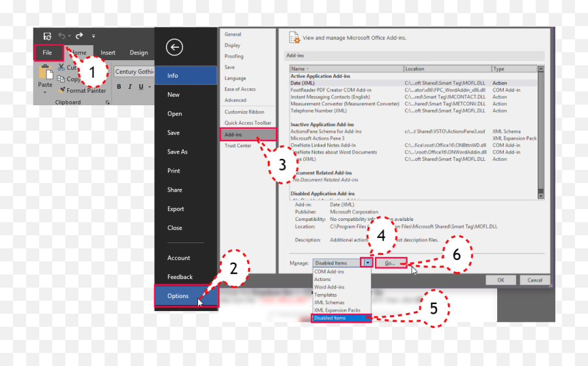Expand the Paste options arrow
The height and width of the screenshot is (366, 588).
pyautogui.click(x=45, y=92)
